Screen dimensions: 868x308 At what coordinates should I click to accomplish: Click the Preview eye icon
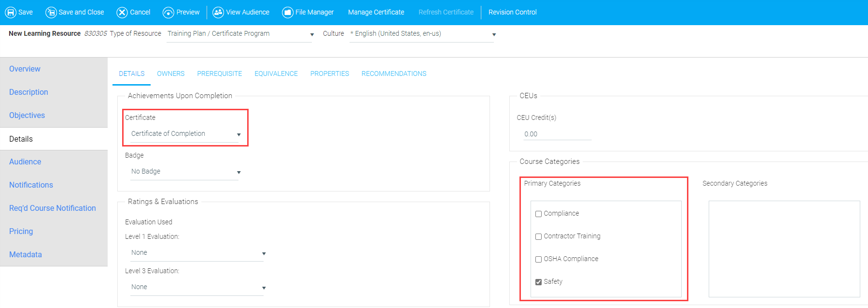pyautogui.click(x=168, y=13)
